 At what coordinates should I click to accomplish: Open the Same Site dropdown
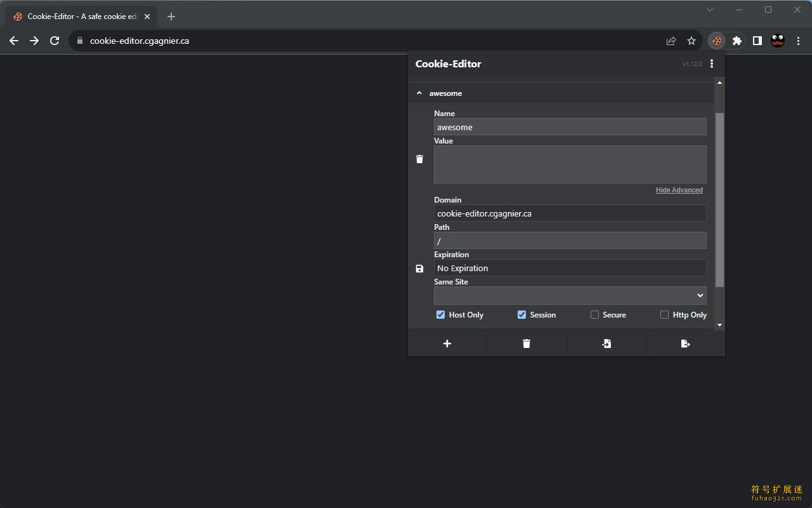click(570, 295)
